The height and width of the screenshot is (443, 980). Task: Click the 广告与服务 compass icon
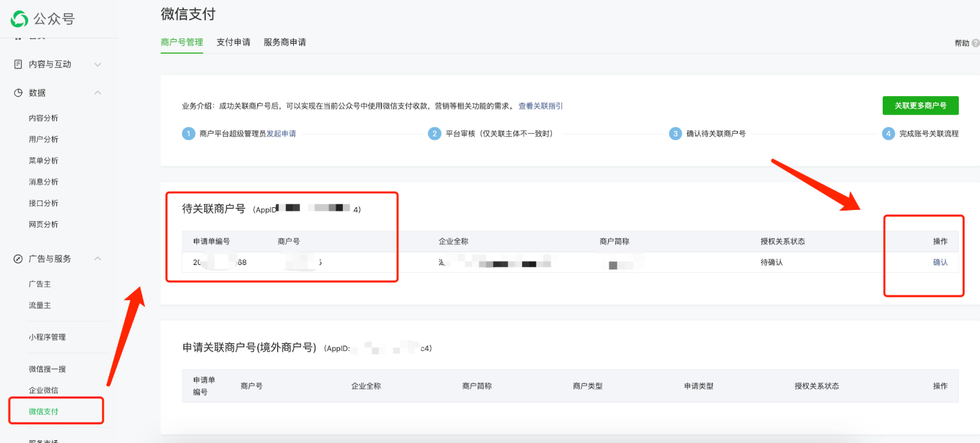click(x=19, y=259)
